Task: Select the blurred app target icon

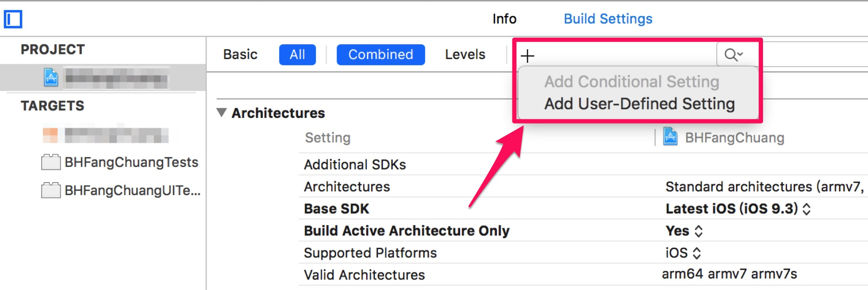Action: (50, 135)
